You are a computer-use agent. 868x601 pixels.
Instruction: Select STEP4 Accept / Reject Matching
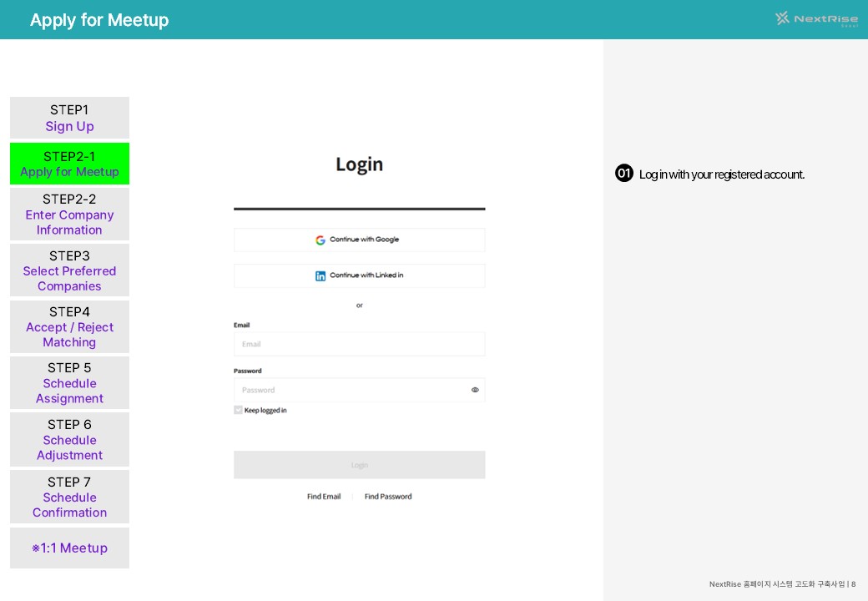(x=70, y=326)
